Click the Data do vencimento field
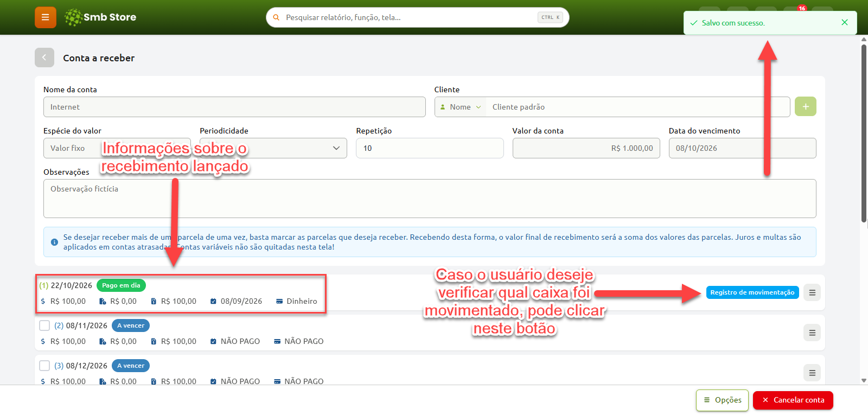The width and height of the screenshot is (868, 415). pyautogui.click(x=742, y=148)
